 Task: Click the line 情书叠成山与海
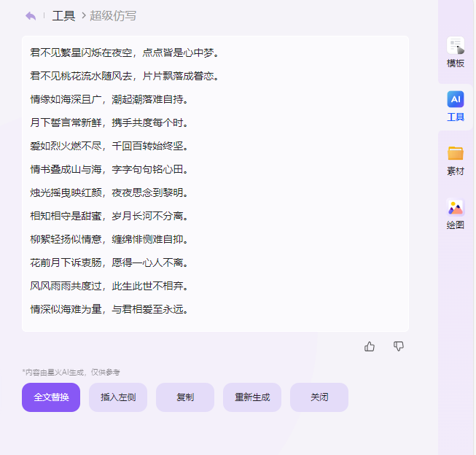point(66,169)
